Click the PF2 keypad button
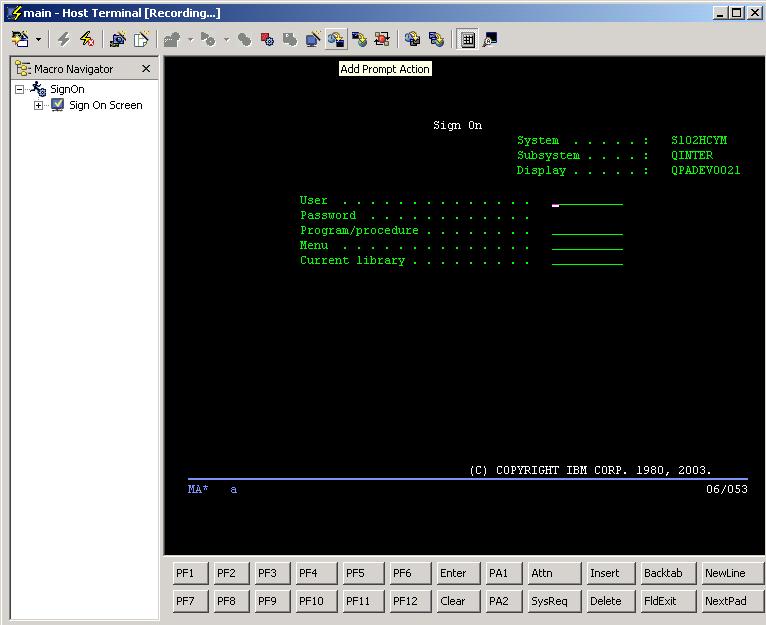Screen dimensions: 766x625 point(232,573)
